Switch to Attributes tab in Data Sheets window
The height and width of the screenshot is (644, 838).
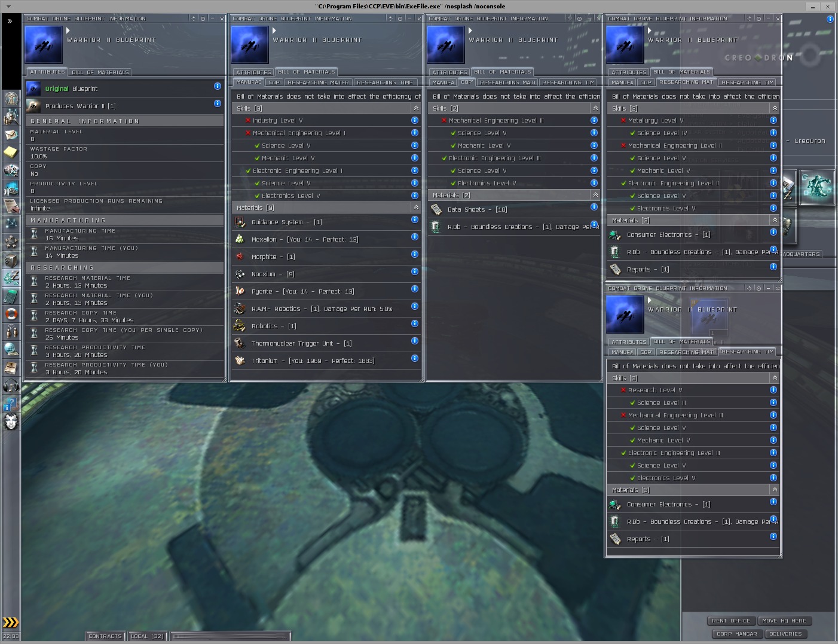point(449,72)
